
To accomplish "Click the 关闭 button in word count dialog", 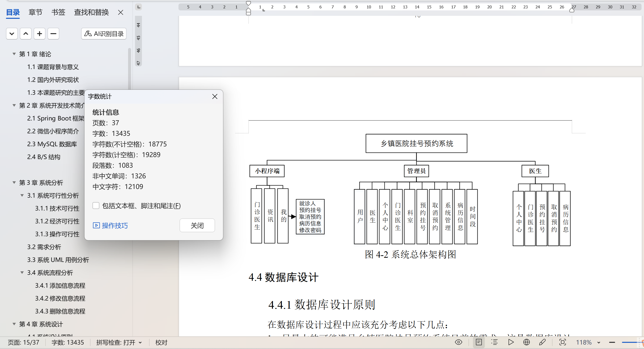I will pyautogui.click(x=197, y=225).
